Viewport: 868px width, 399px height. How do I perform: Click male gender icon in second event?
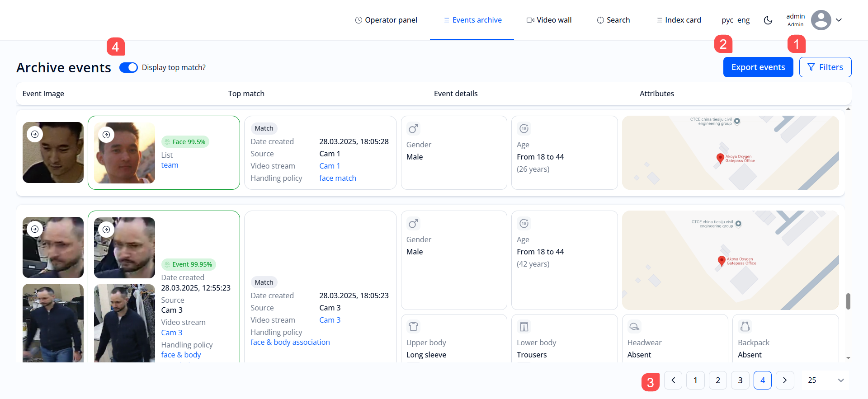(x=413, y=224)
